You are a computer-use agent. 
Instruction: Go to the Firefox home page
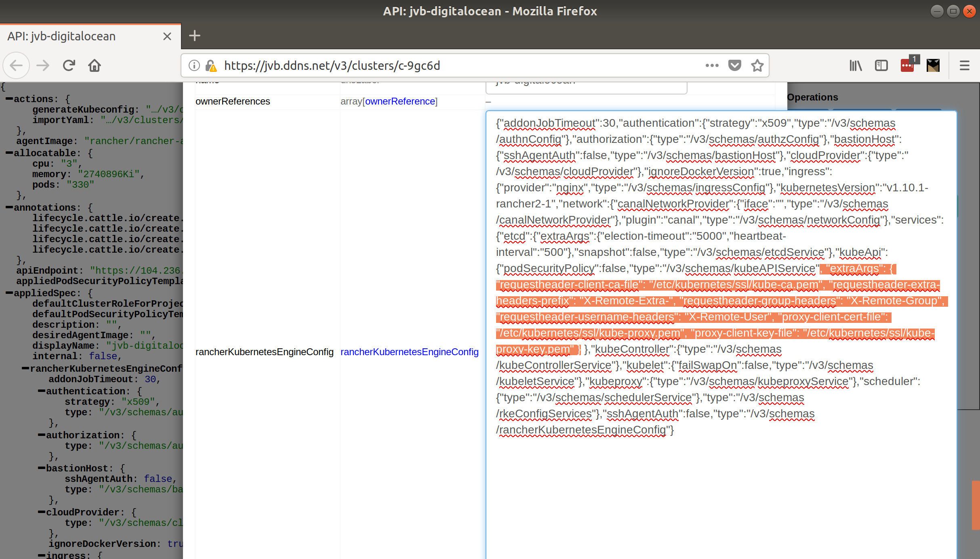click(95, 65)
